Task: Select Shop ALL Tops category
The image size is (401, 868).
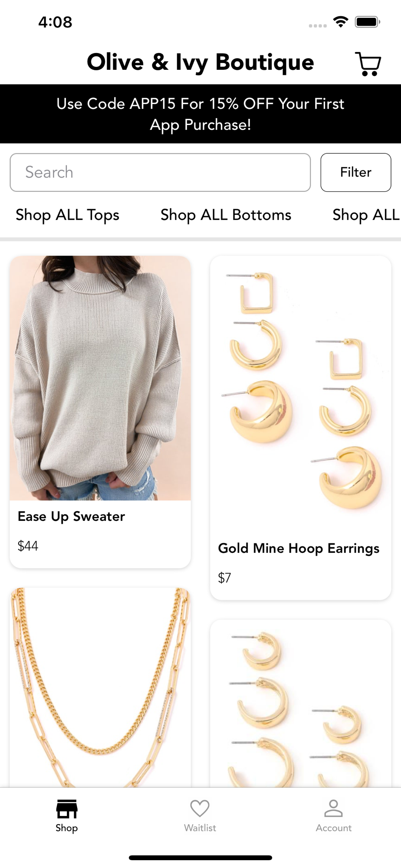Action: (x=67, y=215)
